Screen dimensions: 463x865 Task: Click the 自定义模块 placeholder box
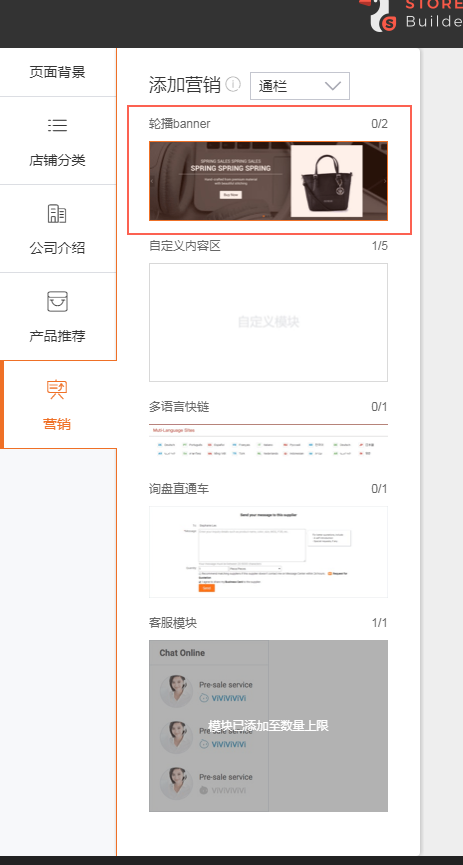point(268,322)
